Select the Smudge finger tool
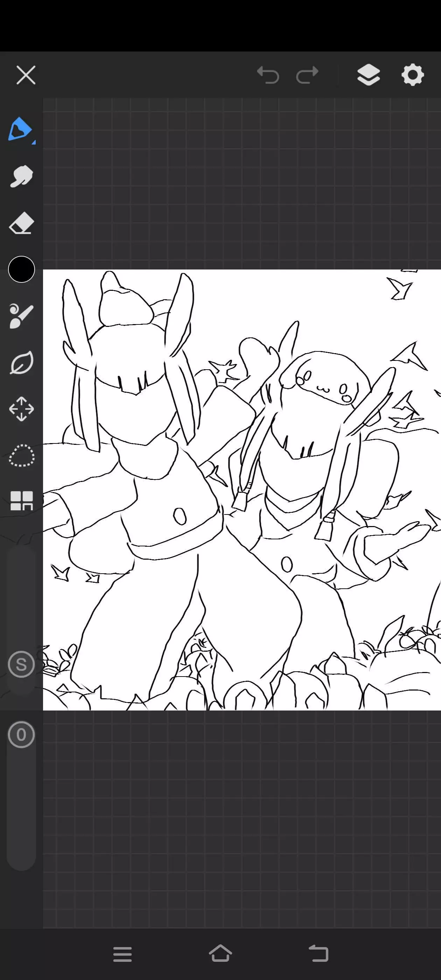 coord(21,176)
